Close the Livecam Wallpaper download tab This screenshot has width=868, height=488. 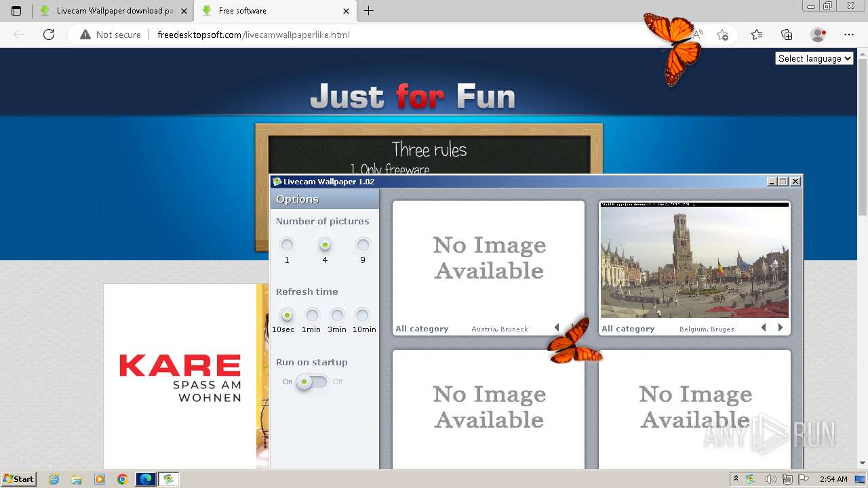click(x=184, y=11)
